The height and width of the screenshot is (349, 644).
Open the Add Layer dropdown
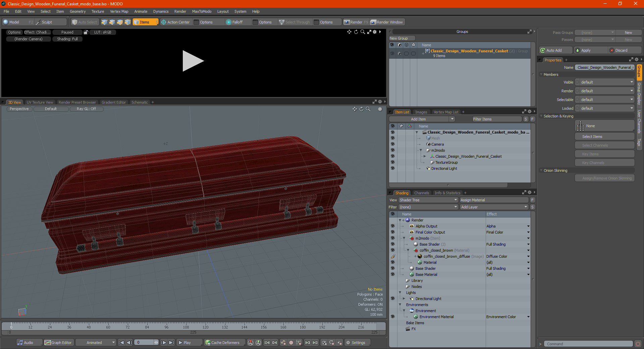(x=494, y=207)
